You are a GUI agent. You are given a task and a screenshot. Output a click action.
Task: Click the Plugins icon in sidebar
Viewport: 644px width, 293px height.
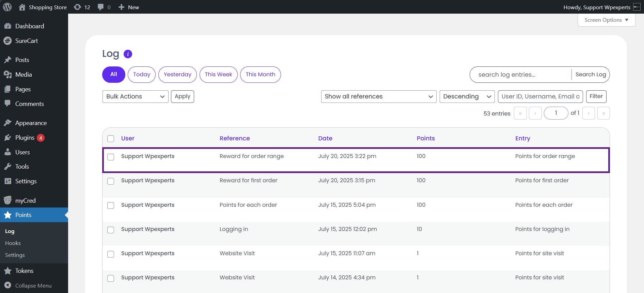(x=7, y=138)
